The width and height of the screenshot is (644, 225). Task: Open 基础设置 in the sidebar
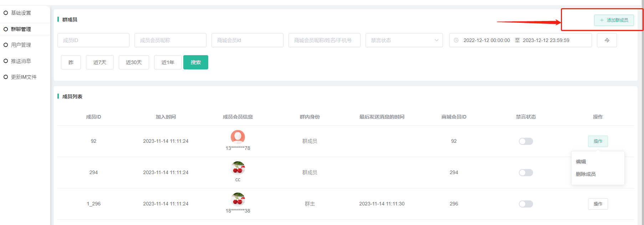click(x=21, y=13)
